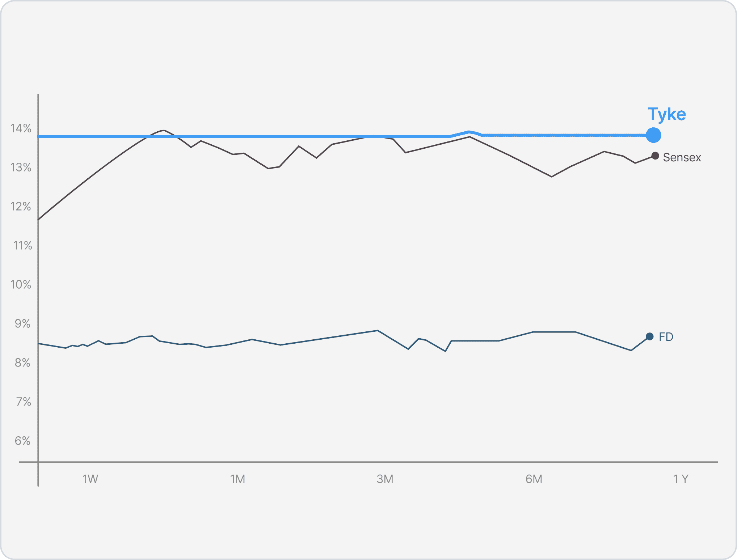Click the 7% y-axis label
Viewport: 737px width, 560px height.
23,402
